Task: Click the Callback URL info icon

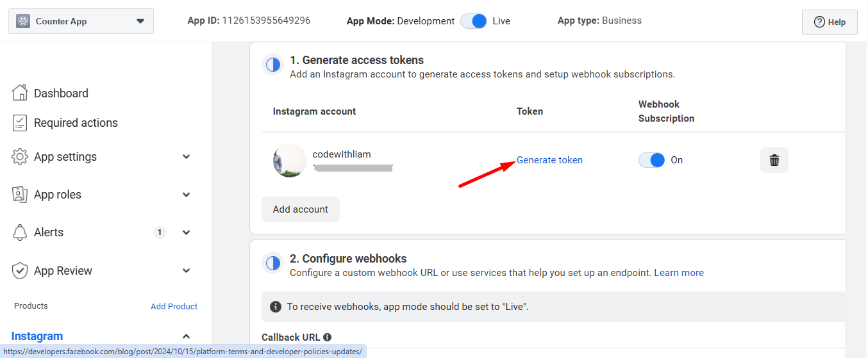Action: point(327,337)
